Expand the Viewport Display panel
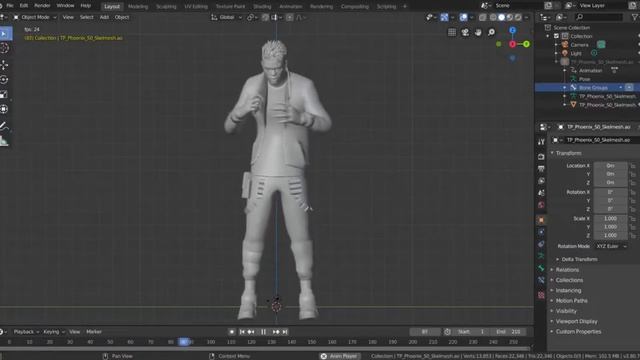 [573, 321]
